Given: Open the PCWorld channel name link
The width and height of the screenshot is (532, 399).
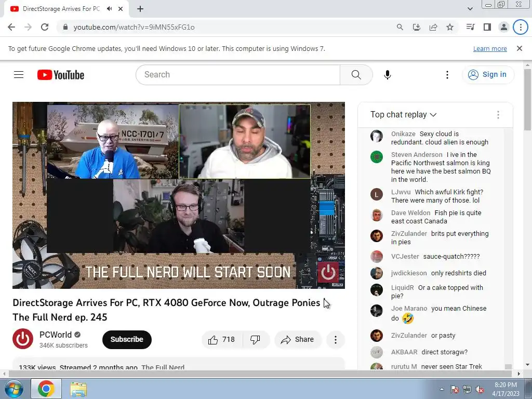Looking at the screenshot, I should pyautogui.click(x=55, y=335).
